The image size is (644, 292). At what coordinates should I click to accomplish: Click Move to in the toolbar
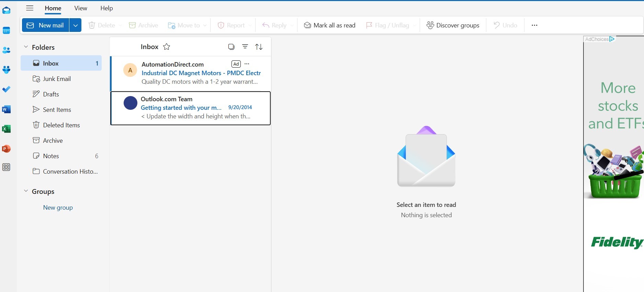(x=183, y=25)
